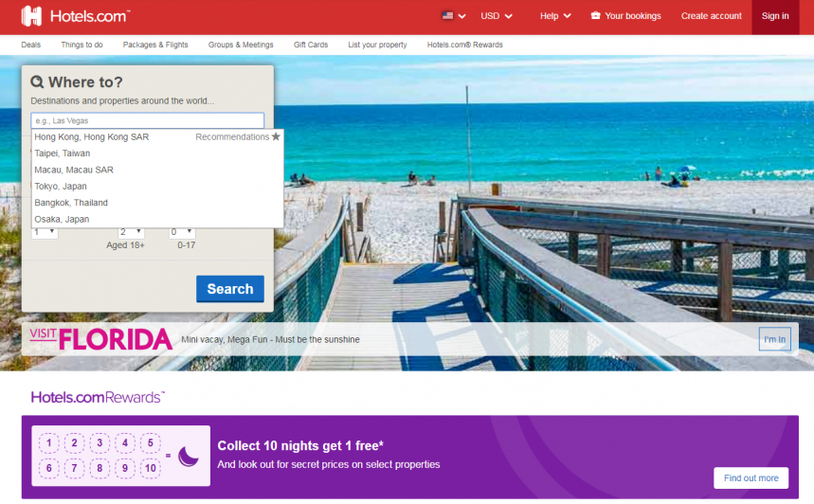Click the Visit Florida logo
The image size is (814, 504).
(100, 339)
